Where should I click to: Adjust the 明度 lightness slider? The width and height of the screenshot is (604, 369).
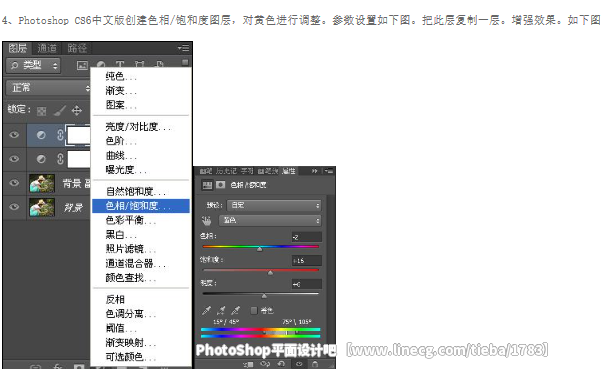(x=264, y=296)
